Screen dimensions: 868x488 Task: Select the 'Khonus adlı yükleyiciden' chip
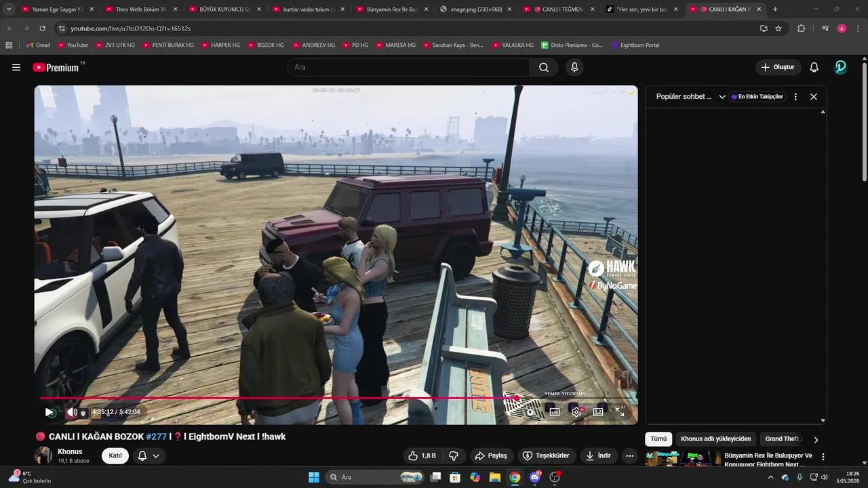(715, 439)
